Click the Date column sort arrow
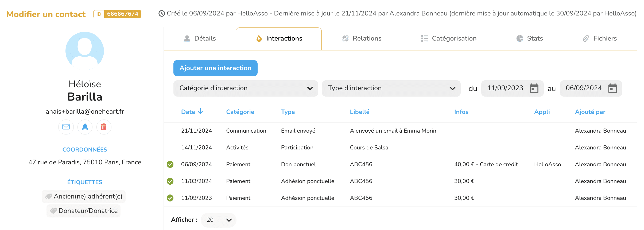The image size is (644, 230). point(200,112)
